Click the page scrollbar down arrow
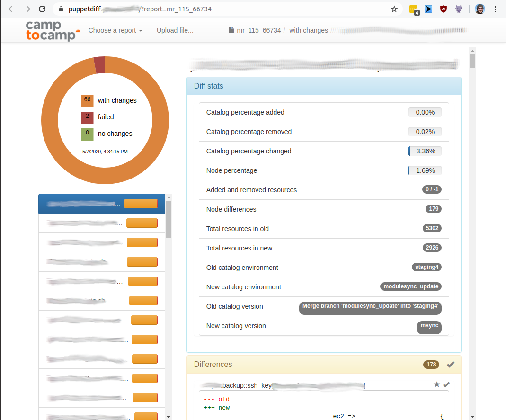 pos(472,417)
